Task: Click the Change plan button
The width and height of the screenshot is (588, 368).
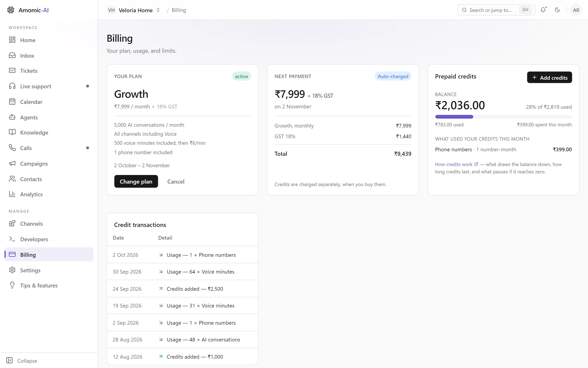Action: pyautogui.click(x=136, y=181)
